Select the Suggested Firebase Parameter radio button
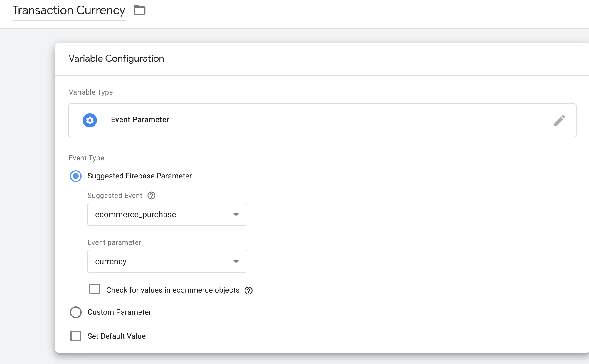 point(76,176)
